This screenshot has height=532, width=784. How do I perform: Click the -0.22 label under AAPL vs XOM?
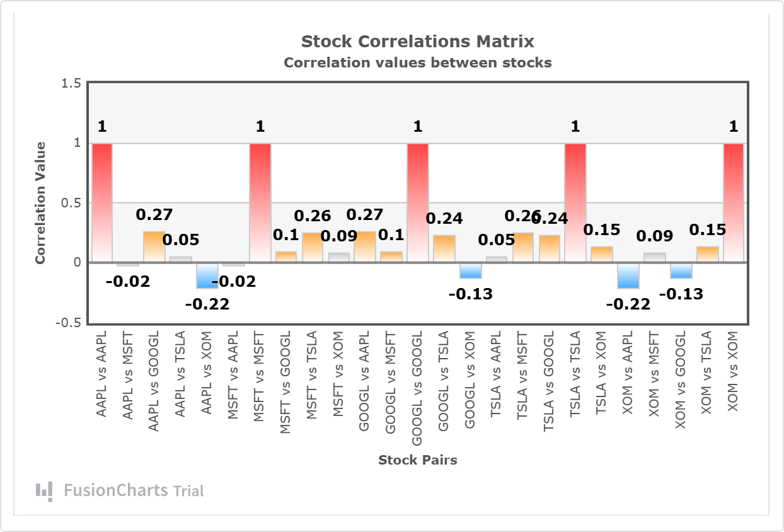(207, 304)
